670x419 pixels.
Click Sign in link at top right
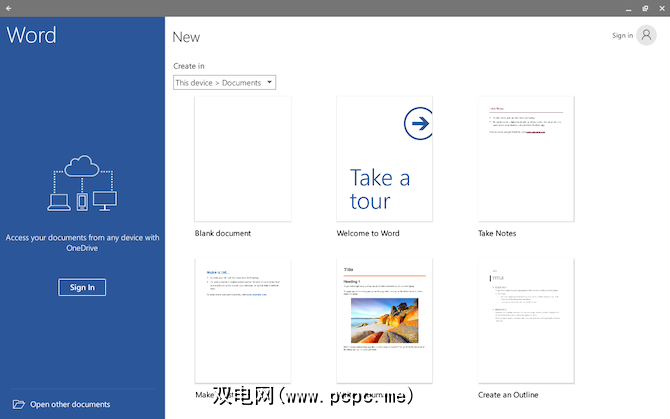pos(622,35)
